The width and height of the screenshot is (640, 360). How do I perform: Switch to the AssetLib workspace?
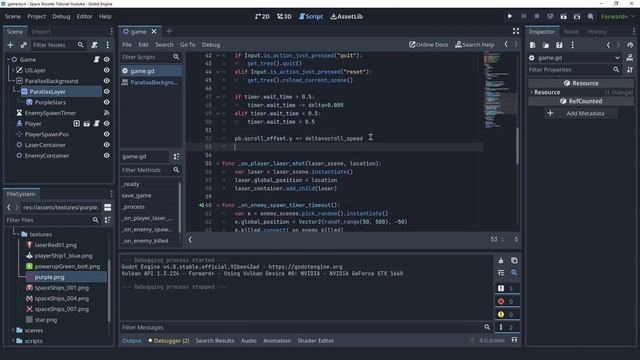pyautogui.click(x=347, y=16)
